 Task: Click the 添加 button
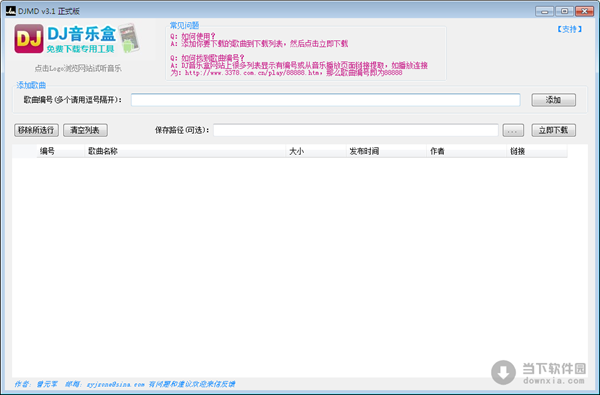(553, 100)
